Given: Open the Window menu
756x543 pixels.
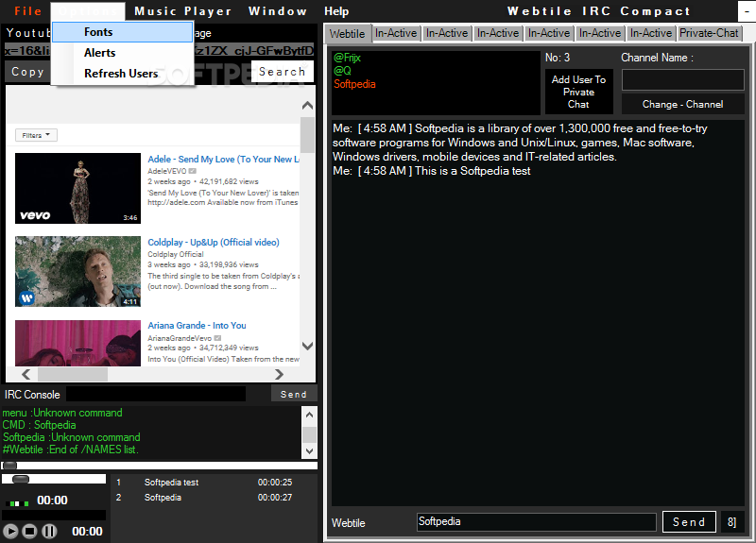Looking at the screenshot, I should [x=278, y=11].
